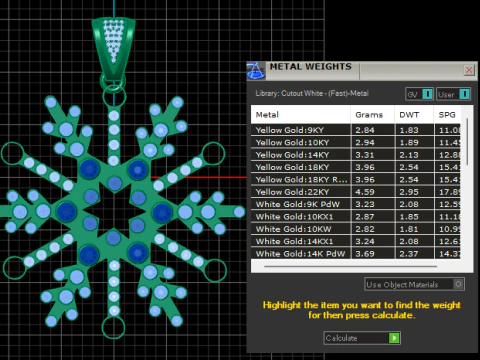Screen dimensions: 480x360
Task: Click the 4.59 grams value
Action: point(365,192)
